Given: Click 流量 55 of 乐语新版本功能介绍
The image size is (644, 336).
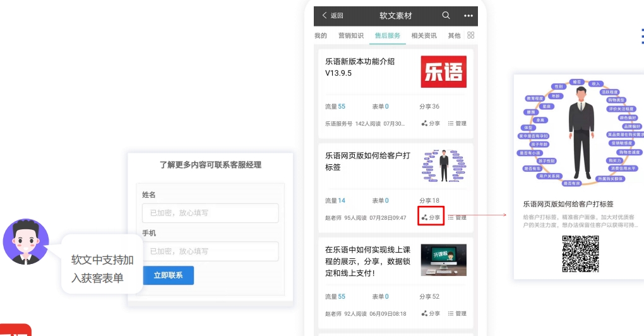Looking at the screenshot, I should pyautogui.click(x=335, y=106).
